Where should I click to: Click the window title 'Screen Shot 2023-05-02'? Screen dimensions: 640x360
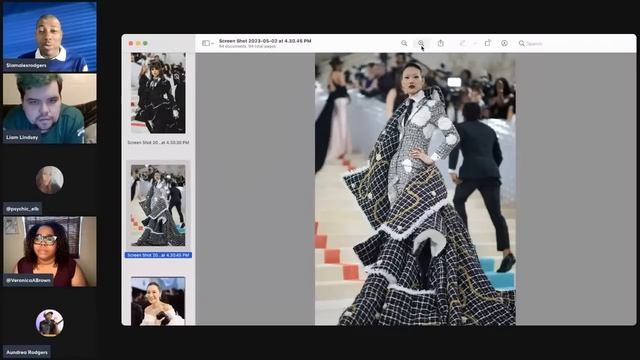265,41
